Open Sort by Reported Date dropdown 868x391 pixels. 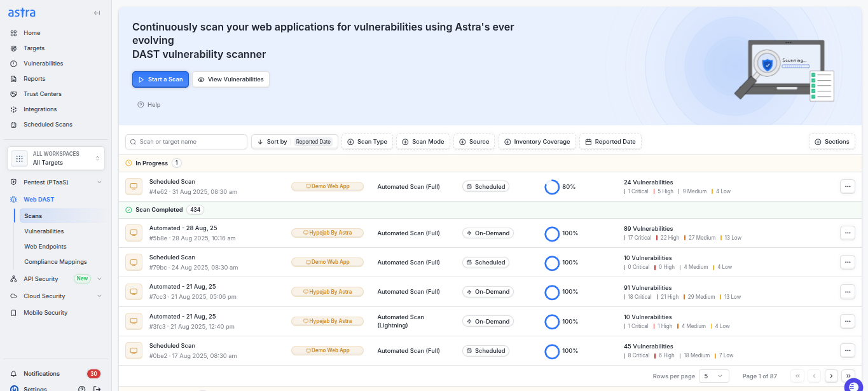pyautogui.click(x=294, y=142)
